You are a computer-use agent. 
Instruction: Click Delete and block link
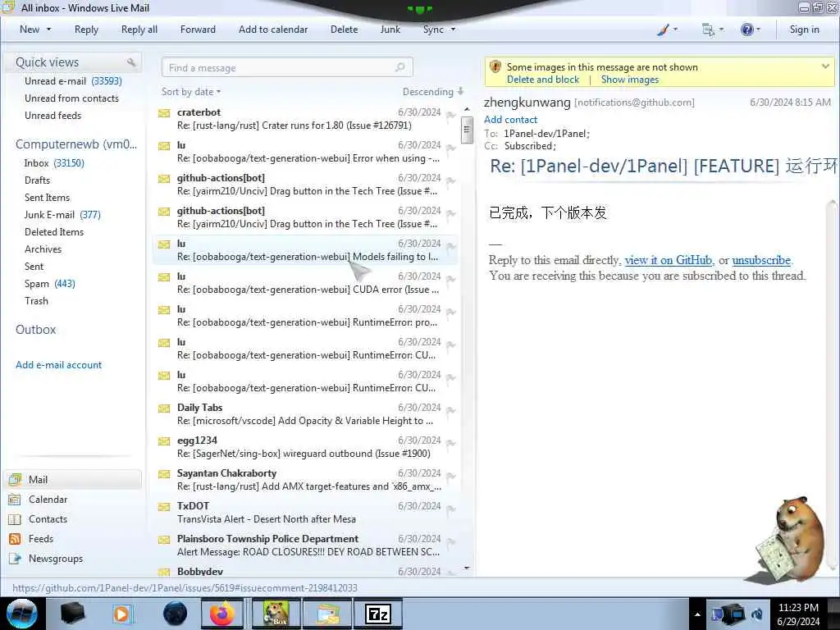(543, 80)
